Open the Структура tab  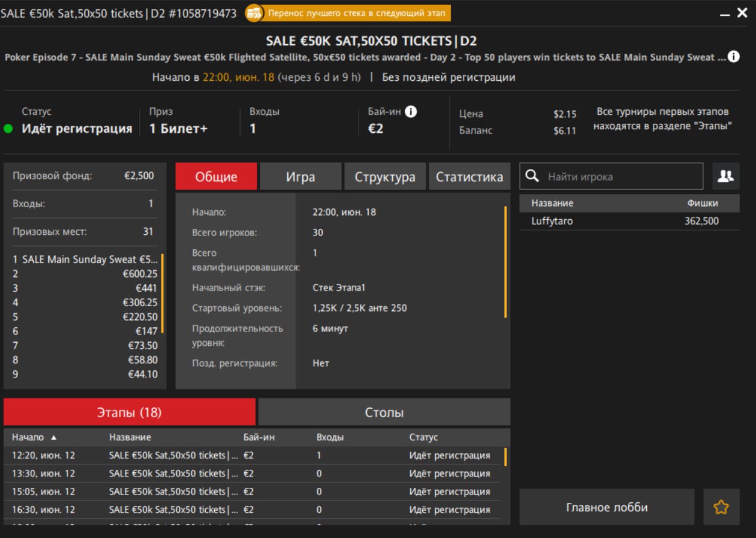pyautogui.click(x=384, y=177)
